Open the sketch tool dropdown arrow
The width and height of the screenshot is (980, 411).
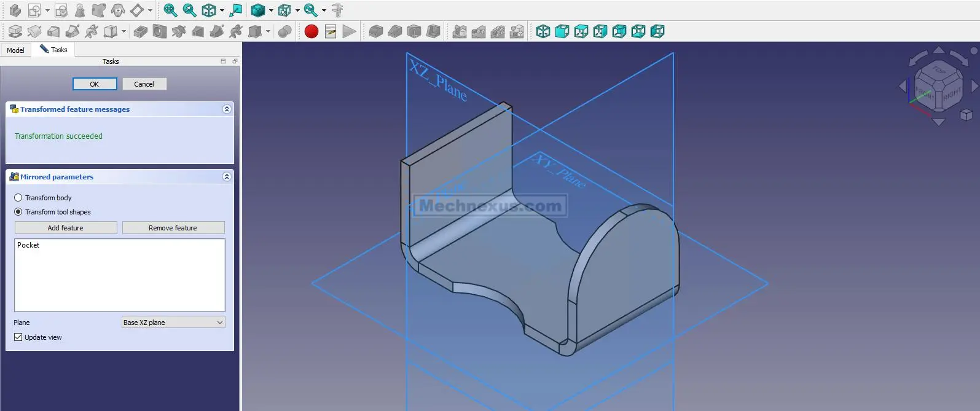(x=47, y=10)
